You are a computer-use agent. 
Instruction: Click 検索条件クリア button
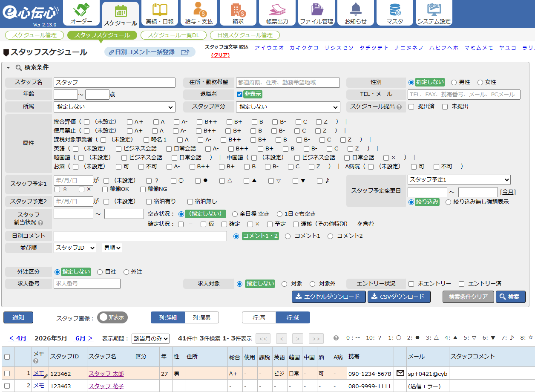(x=468, y=297)
